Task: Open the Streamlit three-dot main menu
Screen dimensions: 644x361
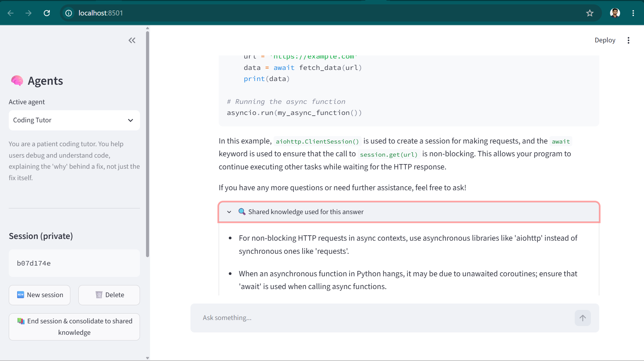Action: (628, 40)
